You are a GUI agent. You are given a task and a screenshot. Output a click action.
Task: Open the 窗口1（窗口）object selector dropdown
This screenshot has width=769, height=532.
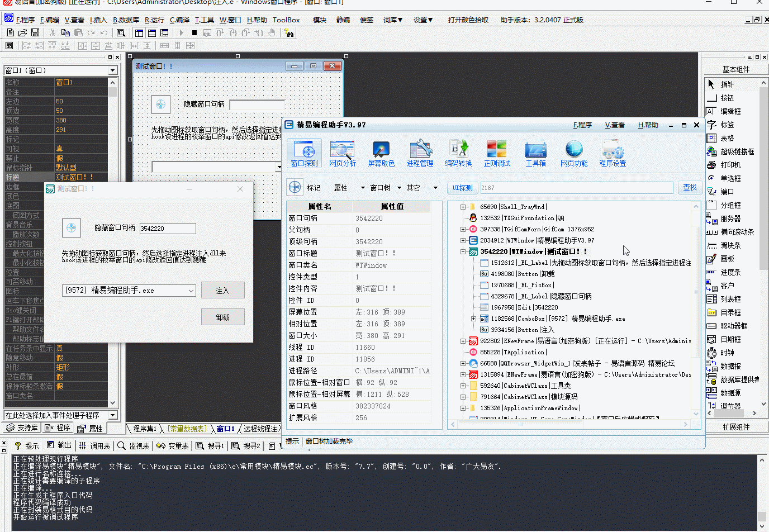tap(112, 70)
